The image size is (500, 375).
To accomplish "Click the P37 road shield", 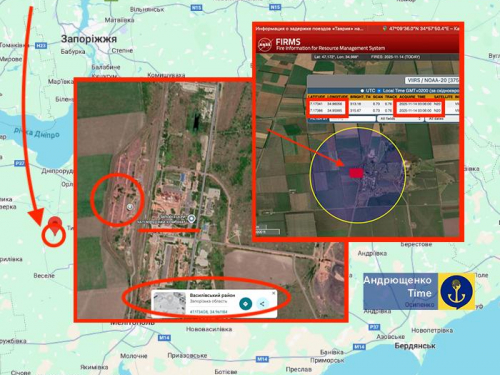I will pyautogui.click(x=374, y=327).
